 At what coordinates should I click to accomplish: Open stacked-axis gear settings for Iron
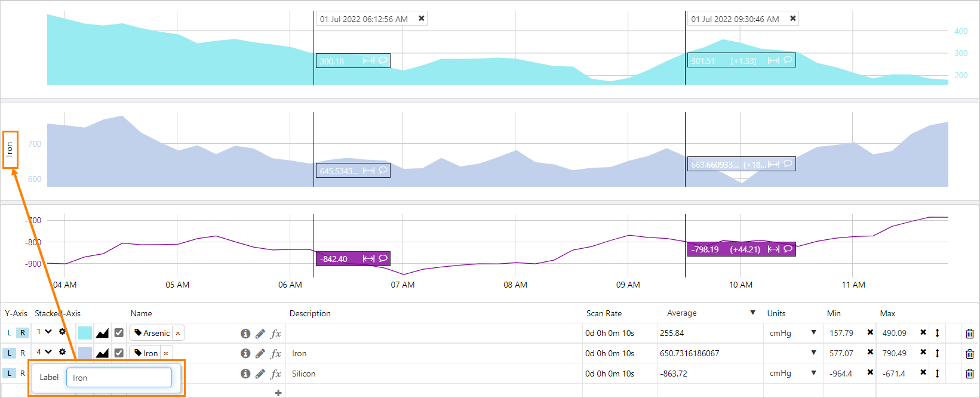(x=62, y=352)
